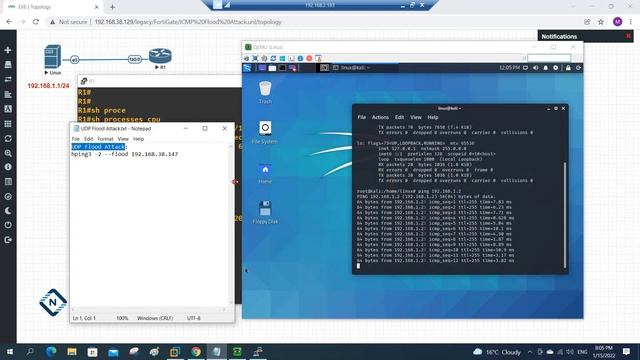The height and width of the screenshot is (360, 640).
Task: Click the browser address bar URL
Action: (188, 22)
